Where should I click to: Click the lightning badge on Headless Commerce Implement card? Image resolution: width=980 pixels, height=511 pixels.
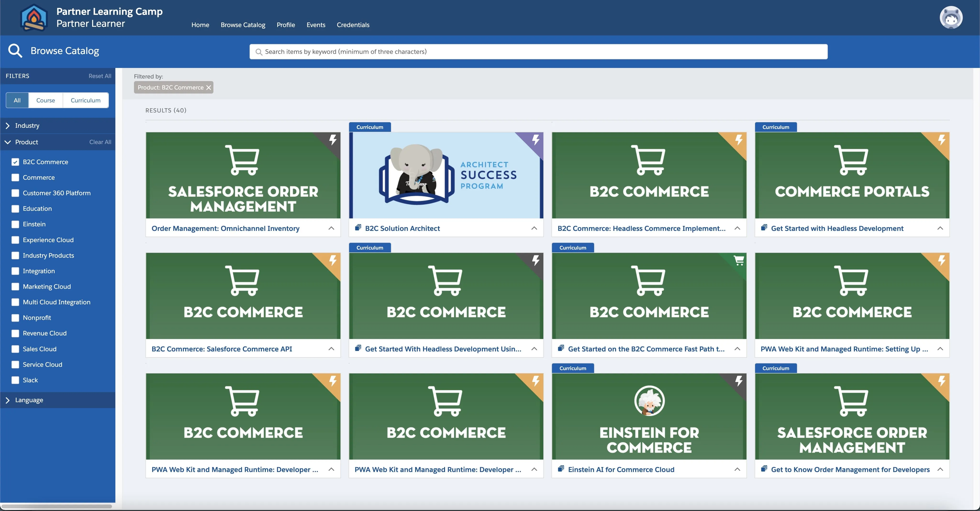(739, 140)
